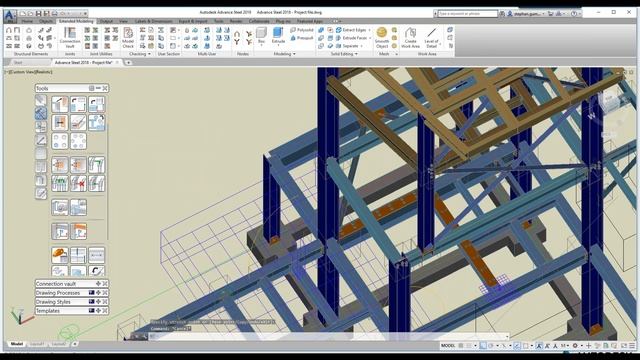Screen dimensions: 640x360
Task: Click the Polysolid tool
Action: 302,30
